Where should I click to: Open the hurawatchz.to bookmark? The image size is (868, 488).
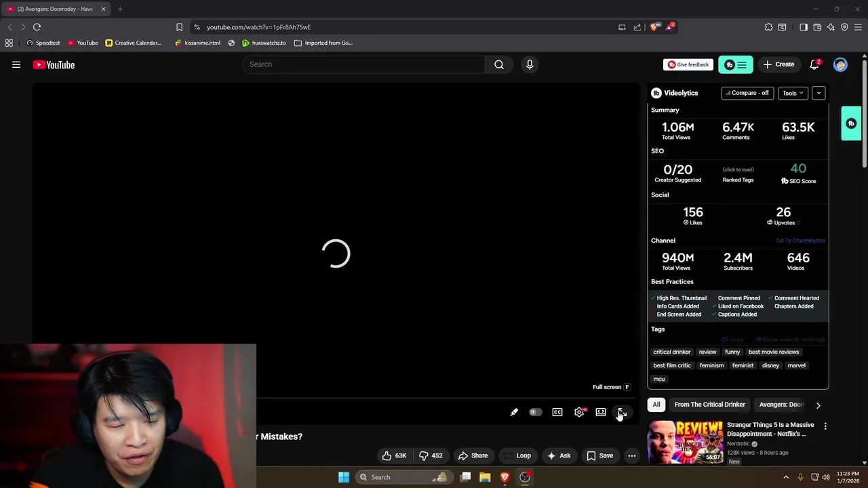(x=264, y=43)
